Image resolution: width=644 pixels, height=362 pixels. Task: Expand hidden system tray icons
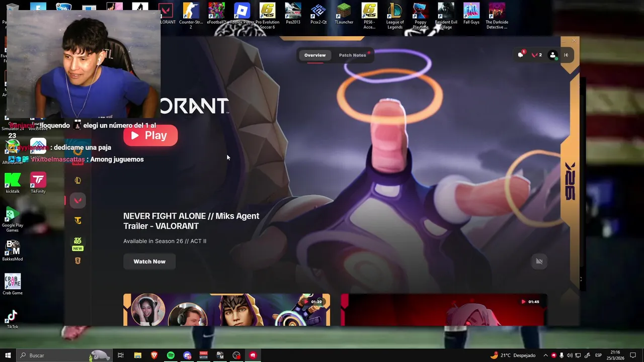(x=545, y=355)
